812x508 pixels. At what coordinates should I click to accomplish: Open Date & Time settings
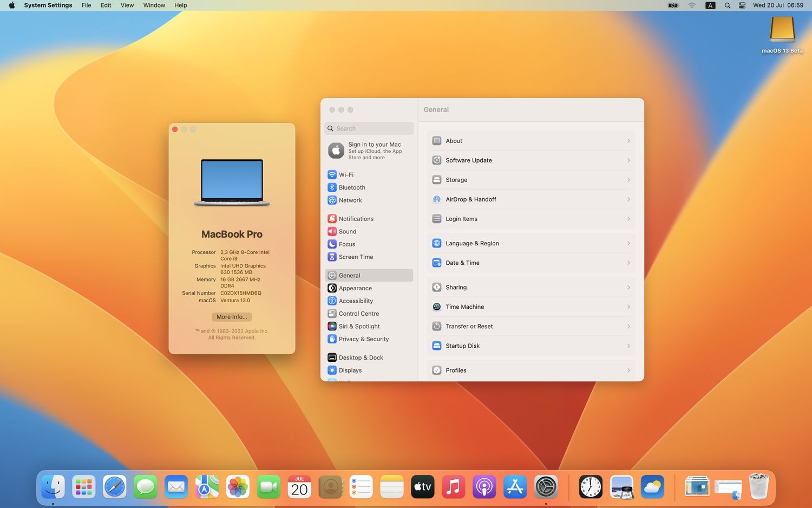point(531,263)
